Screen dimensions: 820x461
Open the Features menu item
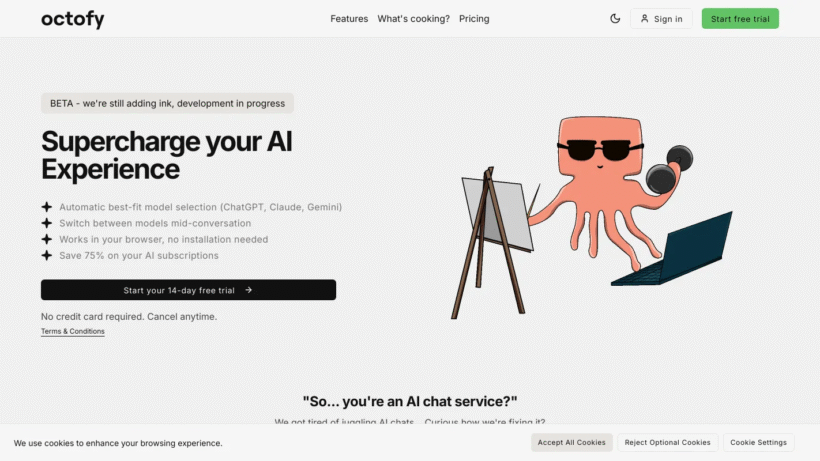tap(349, 19)
